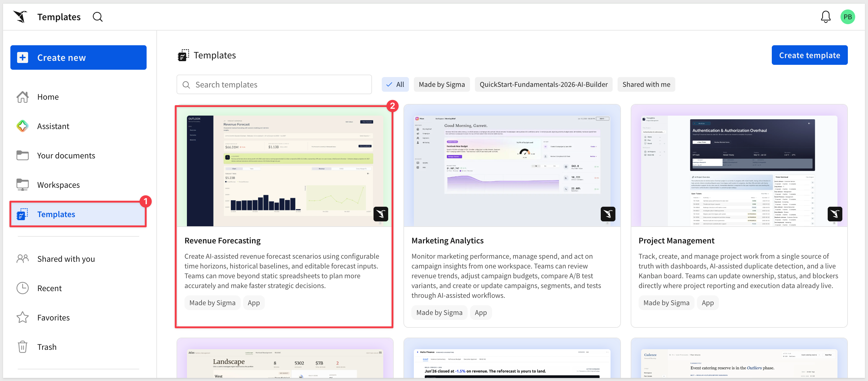Select the QuickStart-Fundamentals-2026-AI-Builder filter
This screenshot has height=381, width=868.
543,84
